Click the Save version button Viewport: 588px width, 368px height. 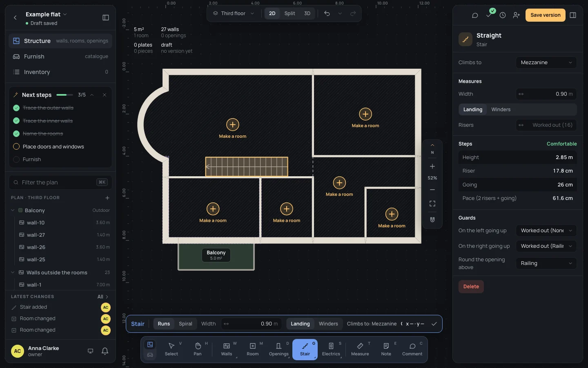(x=546, y=15)
